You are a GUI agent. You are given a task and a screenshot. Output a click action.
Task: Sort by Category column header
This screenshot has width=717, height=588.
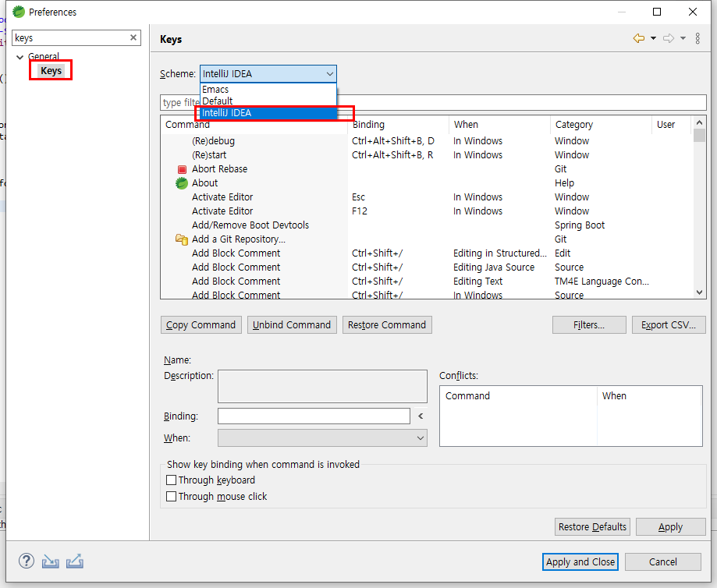pyautogui.click(x=602, y=124)
